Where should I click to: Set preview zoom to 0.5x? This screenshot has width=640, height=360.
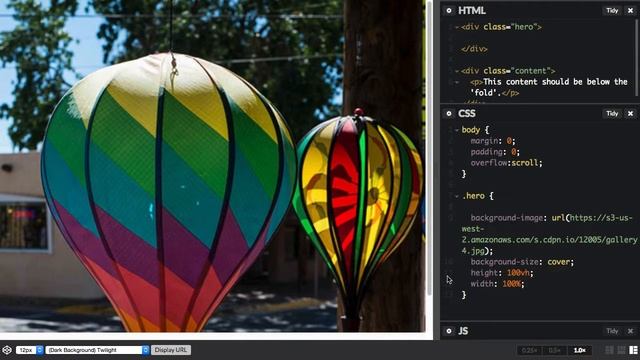click(554, 350)
